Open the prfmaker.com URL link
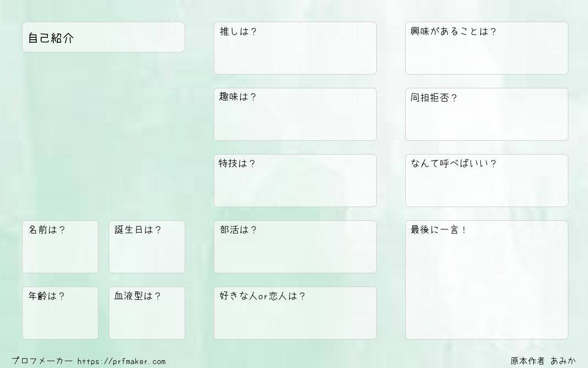The image size is (588, 368). click(122, 362)
